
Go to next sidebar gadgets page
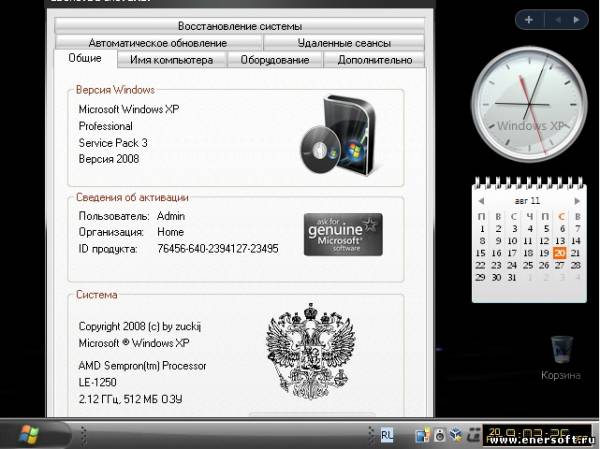[576, 20]
